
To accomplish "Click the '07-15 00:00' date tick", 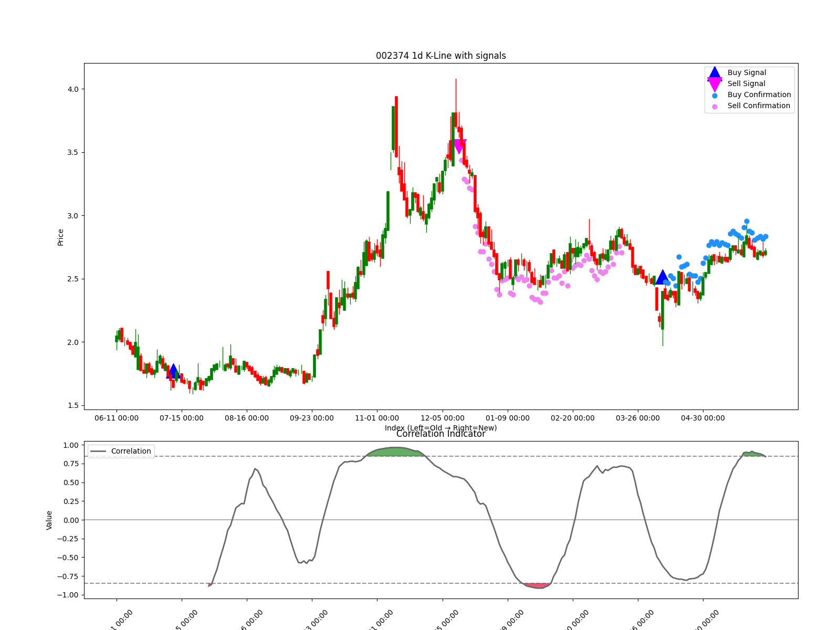I will tap(182, 418).
